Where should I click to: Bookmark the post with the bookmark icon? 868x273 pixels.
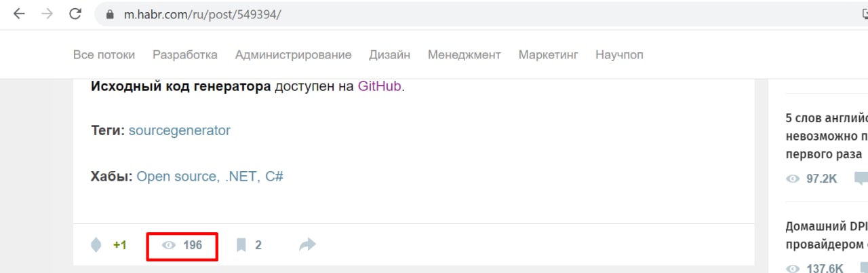tap(241, 245)
